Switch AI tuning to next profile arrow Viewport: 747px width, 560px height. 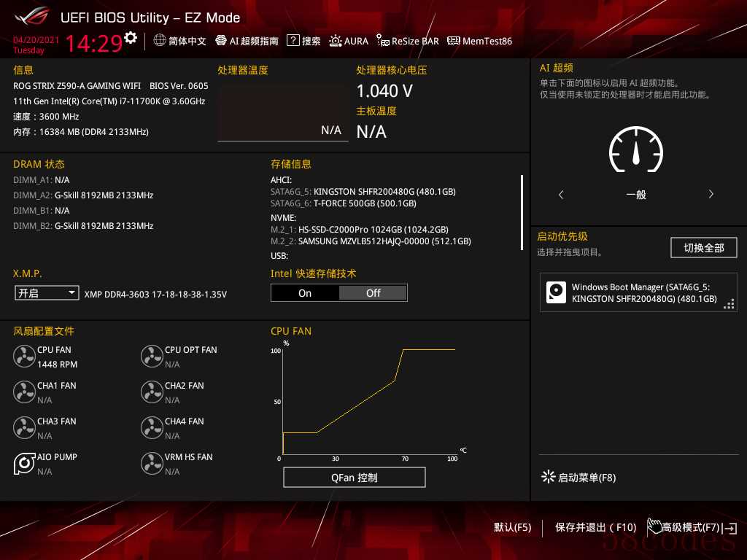pyautogui.click(x=711, y=194)
